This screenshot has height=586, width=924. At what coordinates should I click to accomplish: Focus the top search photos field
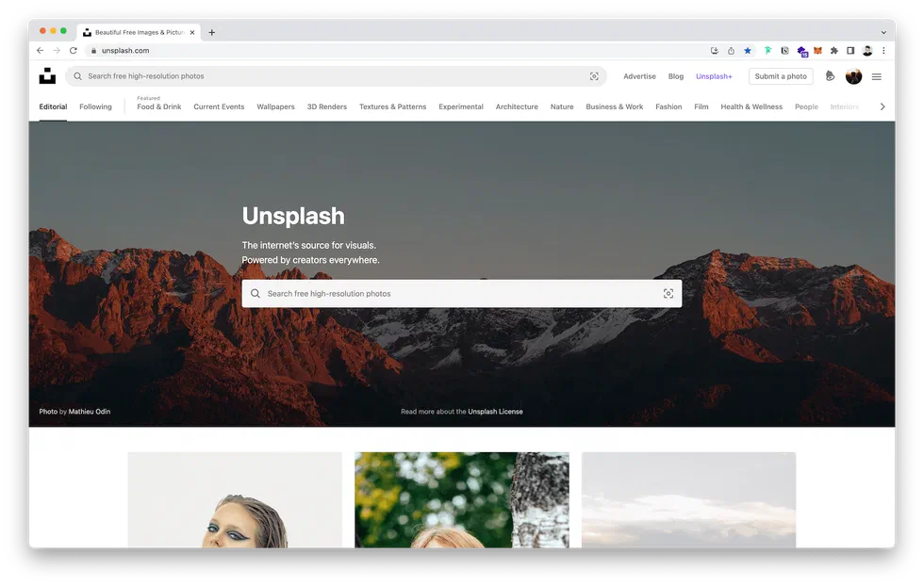pos(336,76)
